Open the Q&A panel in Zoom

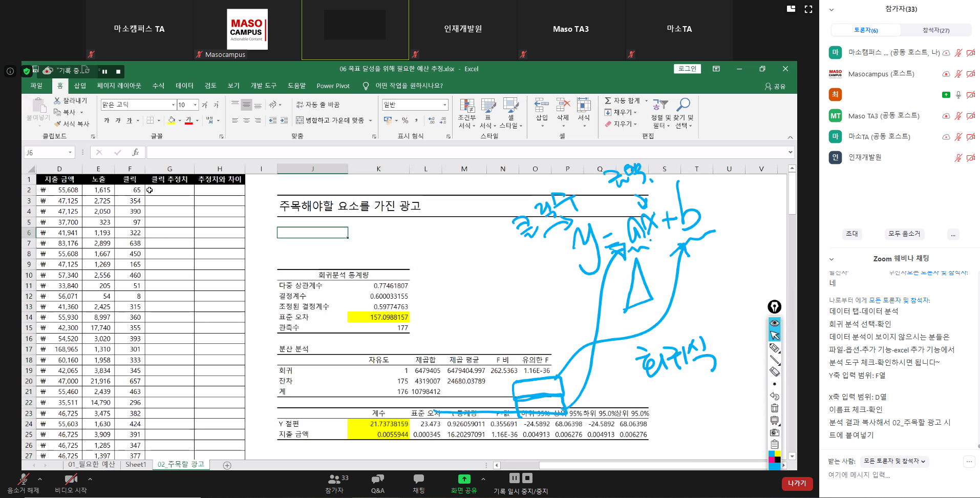coord(377,483)
